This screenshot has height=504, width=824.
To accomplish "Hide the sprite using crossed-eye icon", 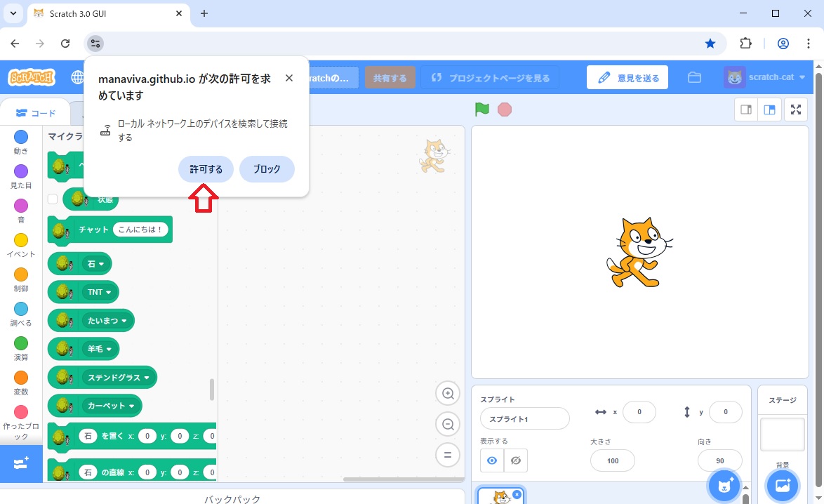I will (x=516, y=460).
